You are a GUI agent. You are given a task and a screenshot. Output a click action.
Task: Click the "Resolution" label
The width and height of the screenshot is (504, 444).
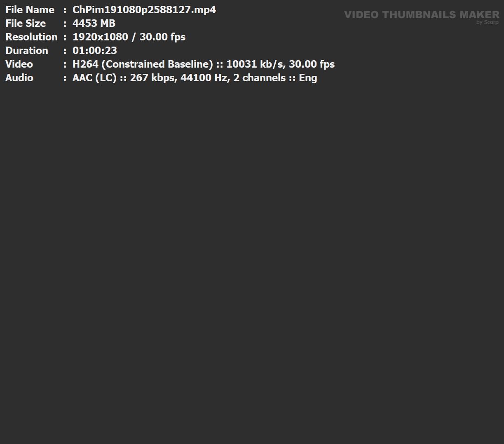(x=31, y=37)
